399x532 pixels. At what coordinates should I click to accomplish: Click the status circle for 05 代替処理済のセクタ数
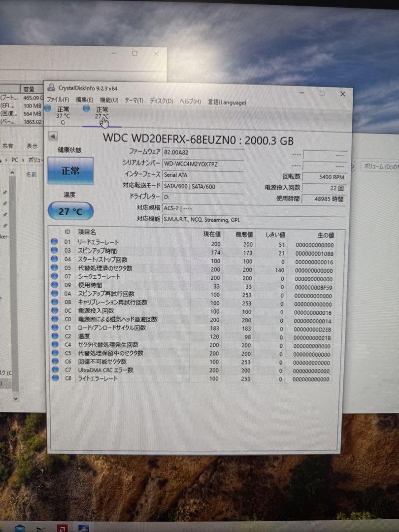[x=54, y=267]
